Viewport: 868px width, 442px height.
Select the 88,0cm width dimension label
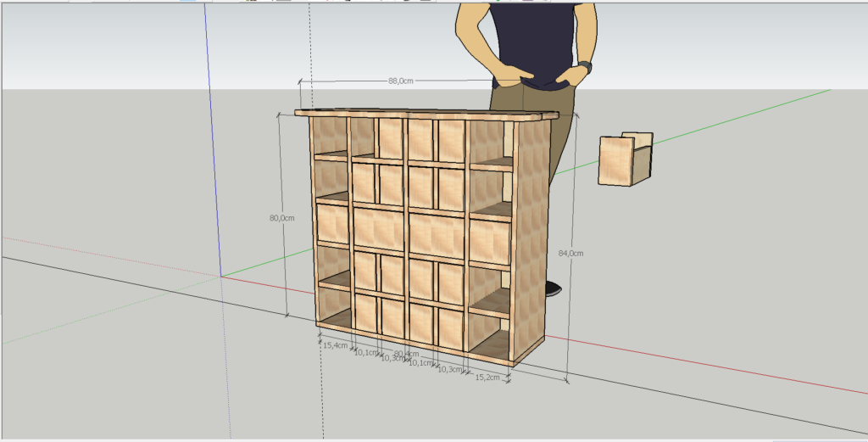tap(401, 81)
